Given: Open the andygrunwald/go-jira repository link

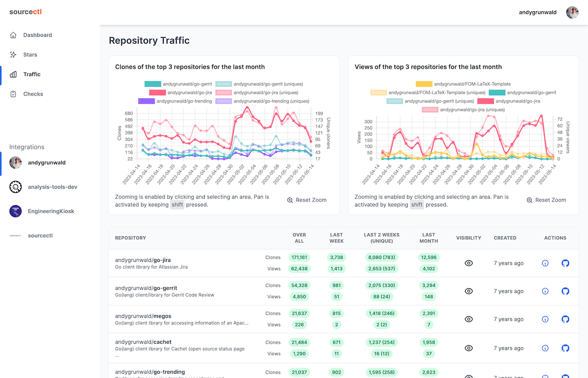Looking at the screenshot, I should tap(143, 260).
